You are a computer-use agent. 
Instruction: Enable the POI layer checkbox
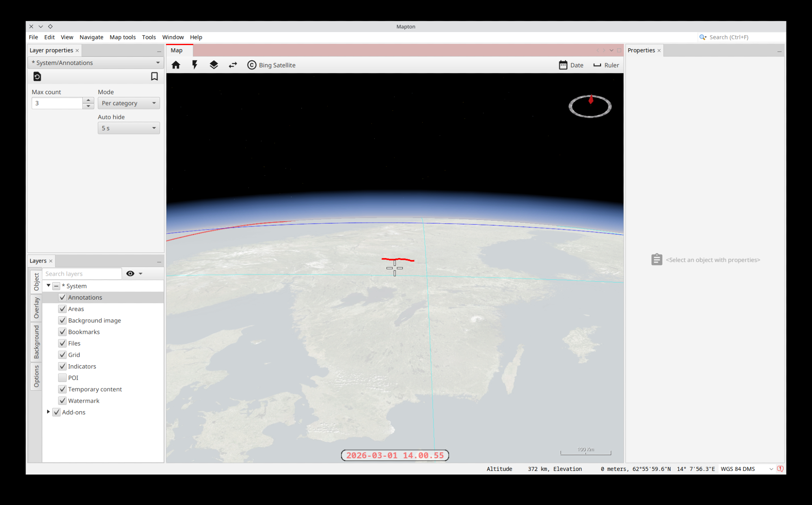pos(62,378)
